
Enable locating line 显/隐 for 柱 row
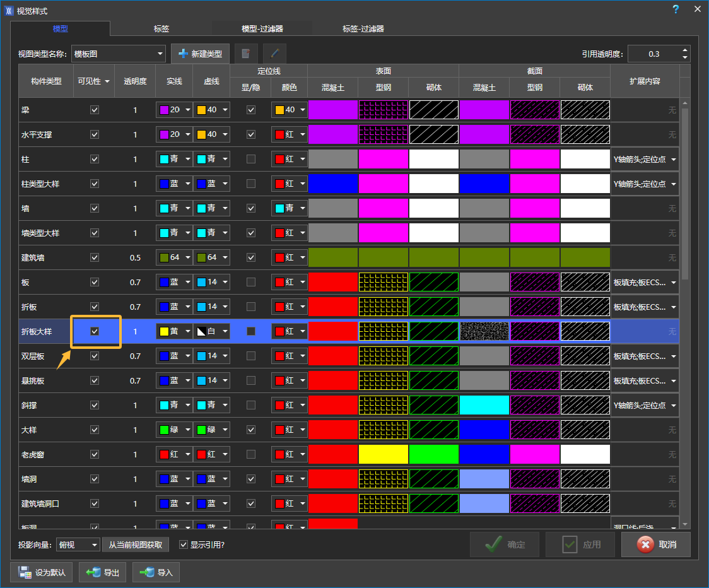[251, 159]
